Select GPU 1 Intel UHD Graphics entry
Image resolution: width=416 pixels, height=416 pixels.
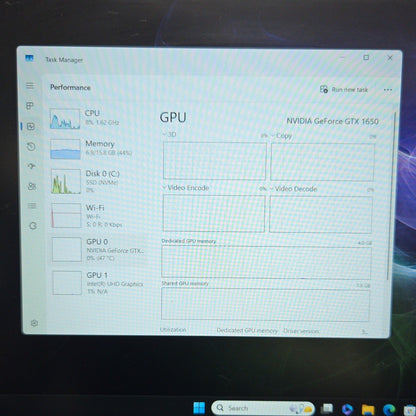point(98,283)
